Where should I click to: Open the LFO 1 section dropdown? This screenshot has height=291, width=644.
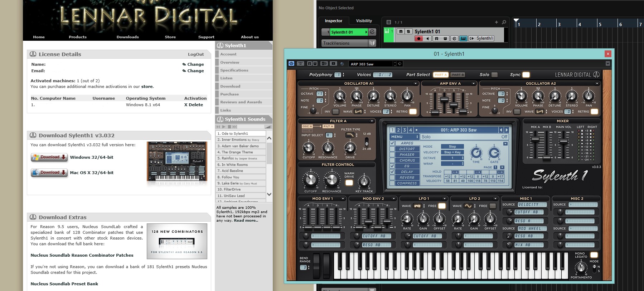[x=445, y=199]
